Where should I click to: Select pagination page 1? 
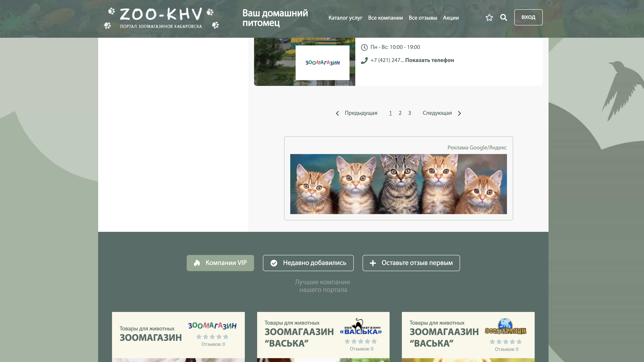coord(390,113)
